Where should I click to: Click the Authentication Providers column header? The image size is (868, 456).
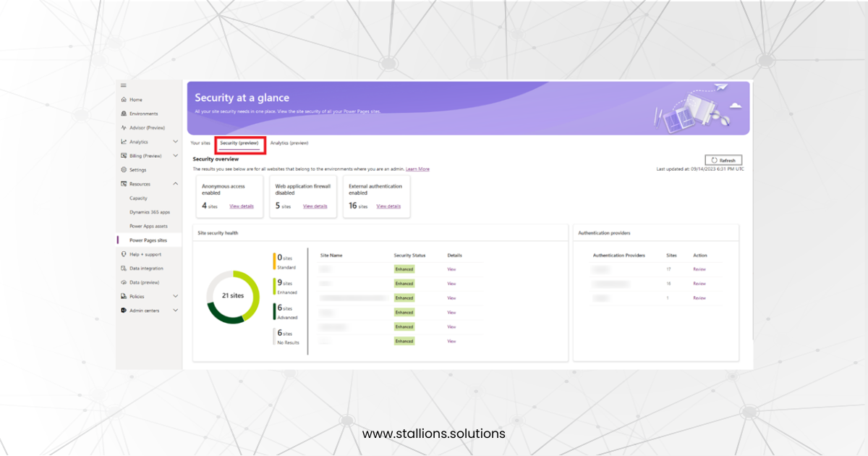point(619,256)
